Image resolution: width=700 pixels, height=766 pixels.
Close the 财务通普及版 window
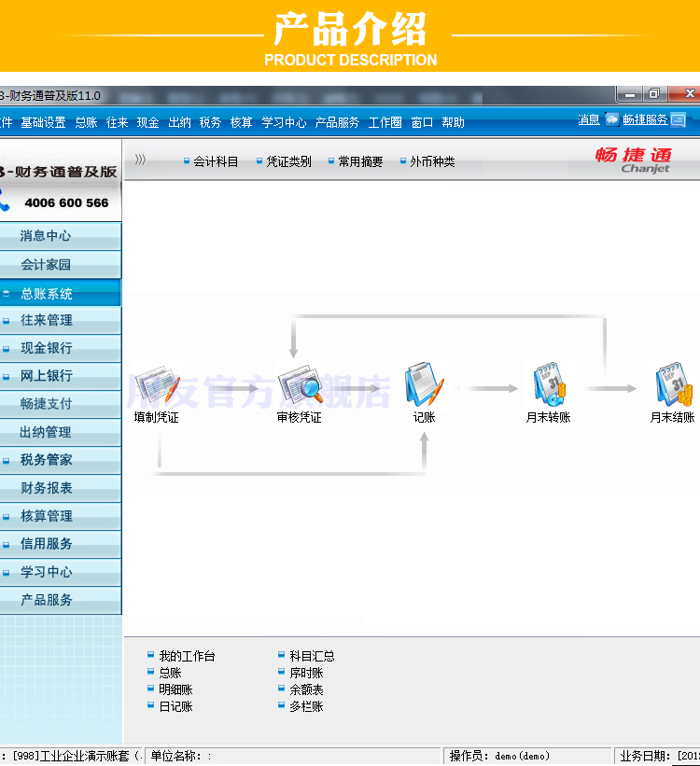pyautogui.click(x=684, y=93)
